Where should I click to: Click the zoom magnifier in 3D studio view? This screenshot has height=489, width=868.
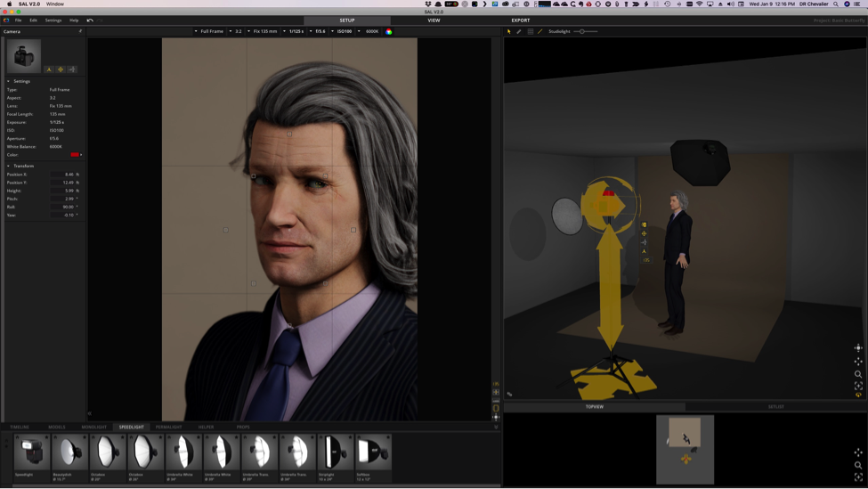[858, 374]
